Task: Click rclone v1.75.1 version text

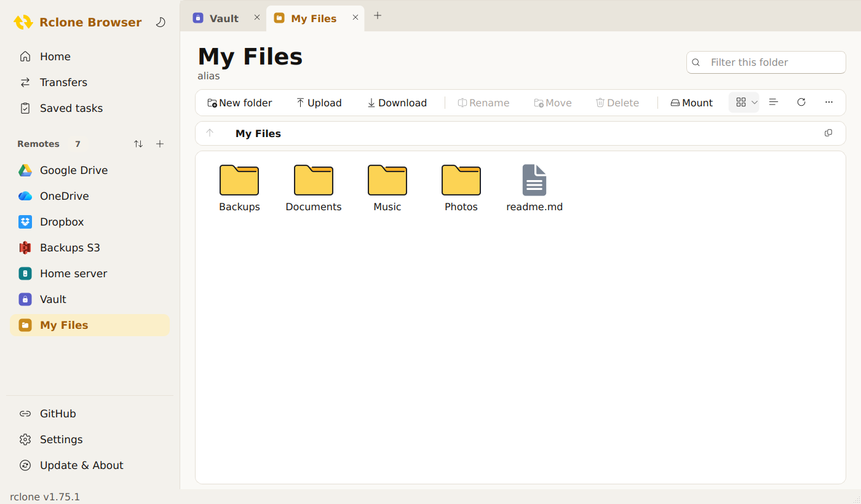Action: coord(45,497)
